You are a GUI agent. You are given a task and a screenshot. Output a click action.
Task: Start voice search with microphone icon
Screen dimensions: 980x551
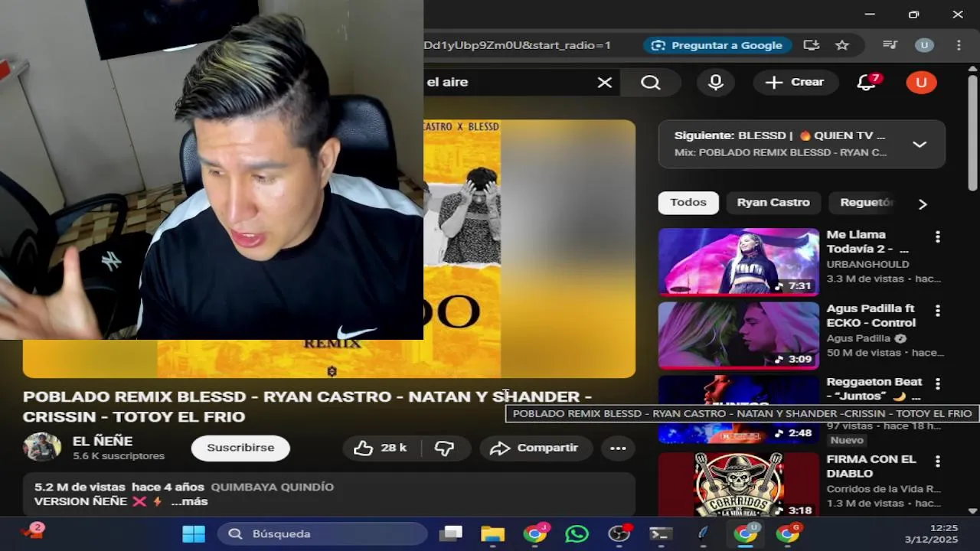click(716, 82)
